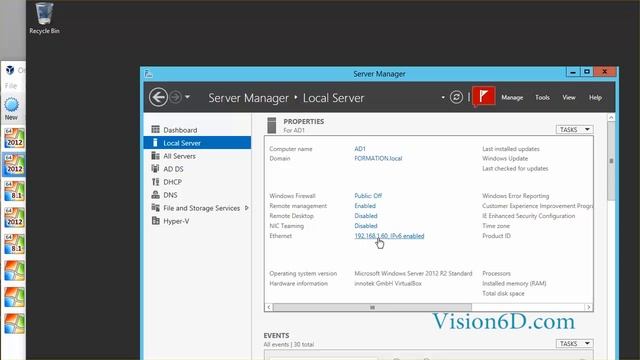Screen dimensions: 640x360
Task: Minimize the Server Manager window
Action: 573,72
